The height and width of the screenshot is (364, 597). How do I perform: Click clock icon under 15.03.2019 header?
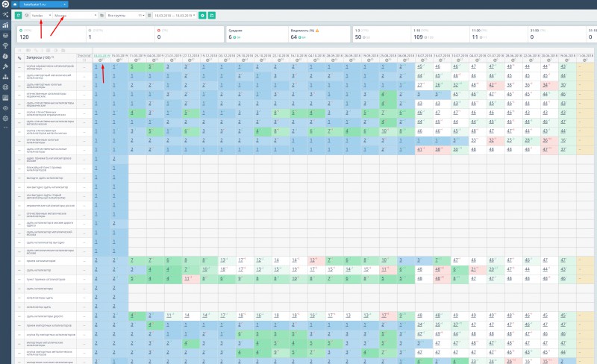pyautogui.click(x=119, y=60)
